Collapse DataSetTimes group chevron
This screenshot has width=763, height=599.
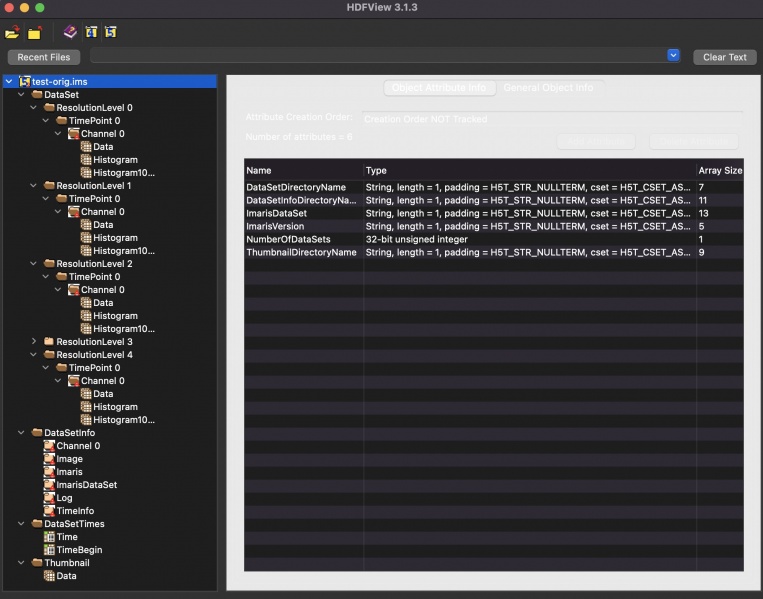point(21,524)
